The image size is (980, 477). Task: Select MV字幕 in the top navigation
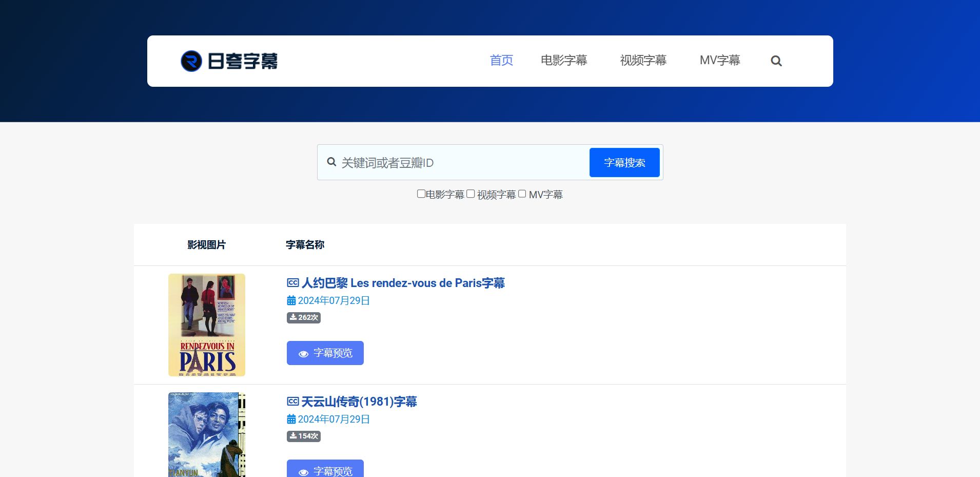point(720,61)
